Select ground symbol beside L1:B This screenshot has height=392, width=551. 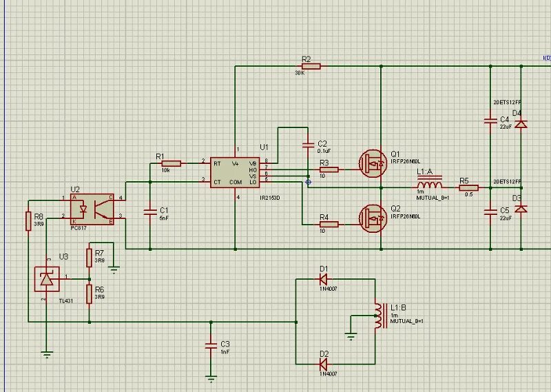tap(351, 336)
